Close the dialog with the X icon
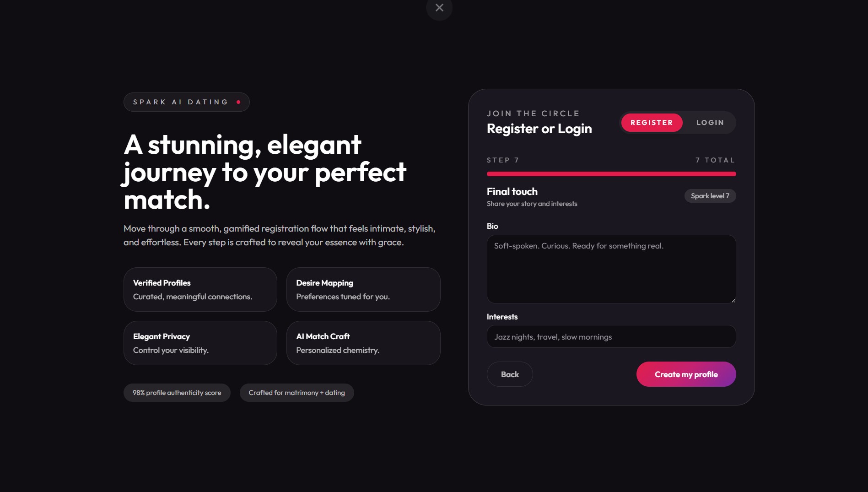 click(x=439, y=8)
